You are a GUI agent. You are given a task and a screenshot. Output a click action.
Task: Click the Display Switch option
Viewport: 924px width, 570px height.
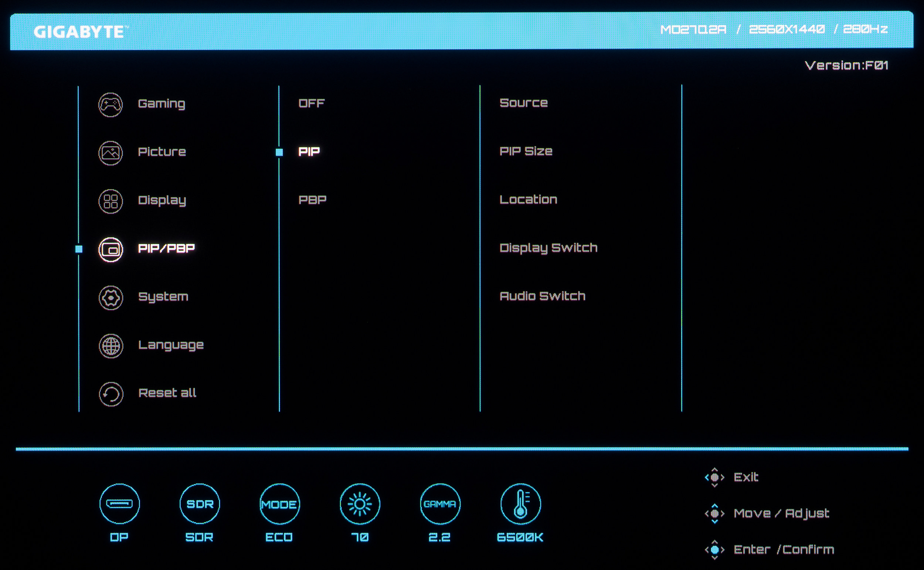pos(548,248)
